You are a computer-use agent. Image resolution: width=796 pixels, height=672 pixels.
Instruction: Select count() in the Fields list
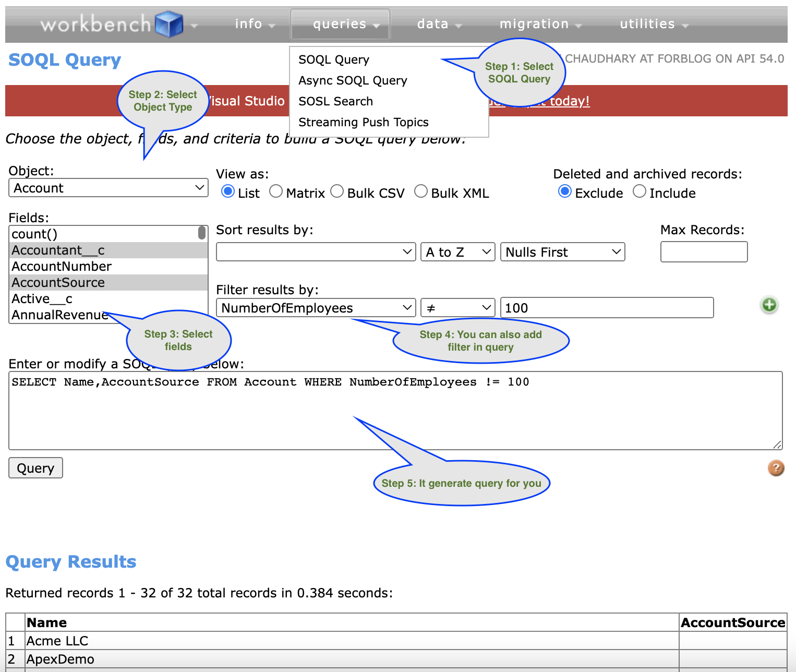click(x=103, y=234)
